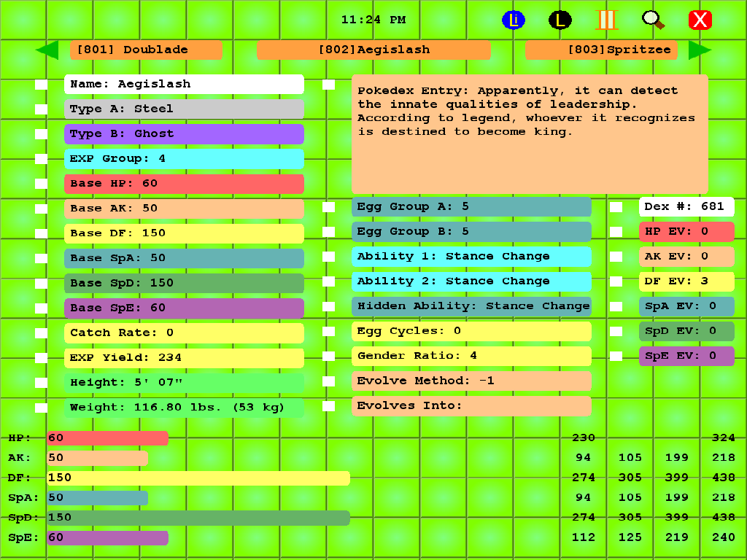The image size is (747, 560).
Task: Click the purple SpE stat bar
Action: (x=108, y=537)
